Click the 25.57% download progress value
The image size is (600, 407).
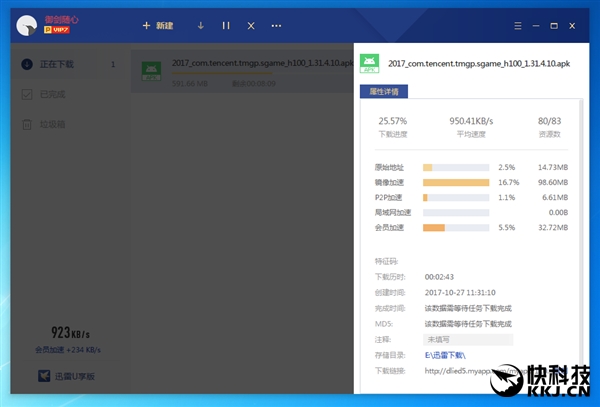393,121
